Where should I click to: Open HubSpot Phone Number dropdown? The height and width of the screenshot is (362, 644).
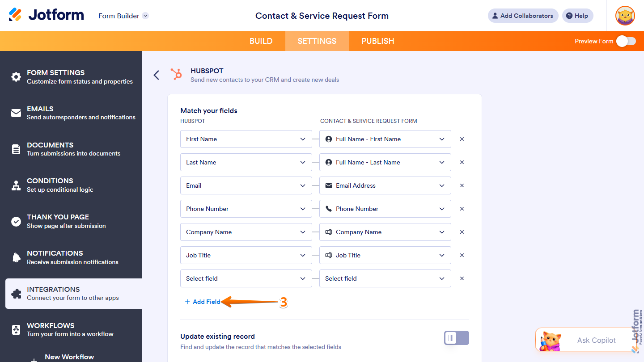point(246,209)
